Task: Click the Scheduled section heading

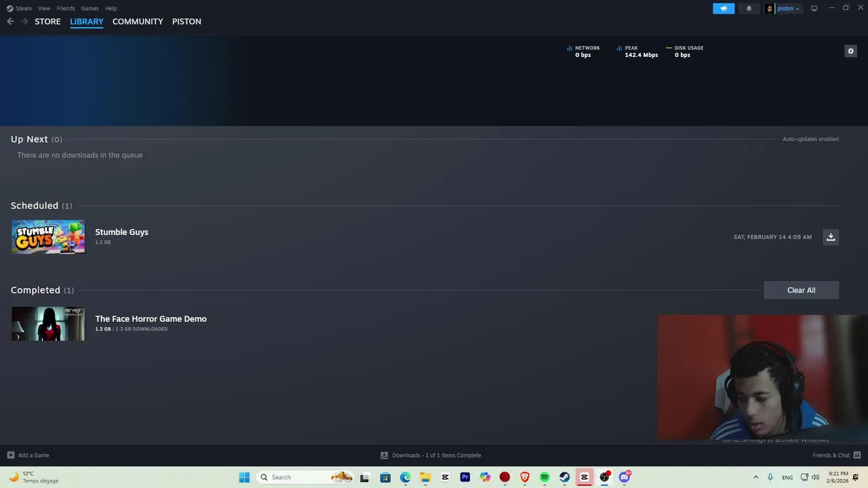Action: point(35,205)
